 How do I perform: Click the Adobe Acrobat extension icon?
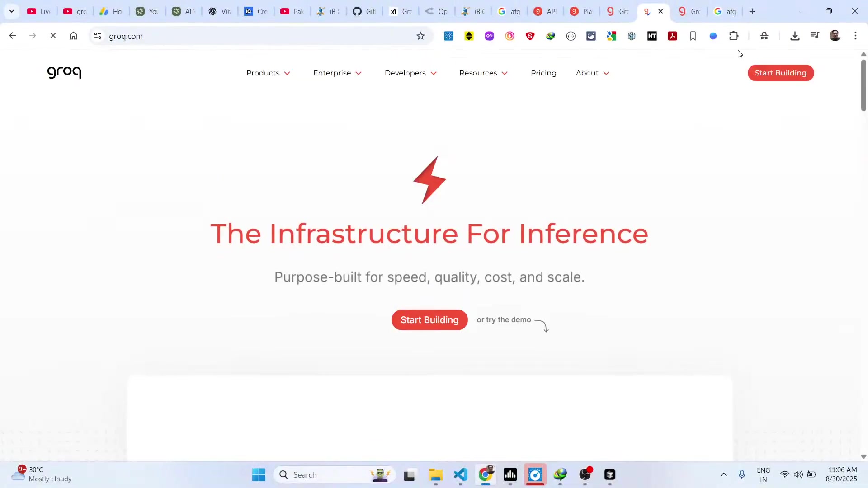click(x=672, y=36)
